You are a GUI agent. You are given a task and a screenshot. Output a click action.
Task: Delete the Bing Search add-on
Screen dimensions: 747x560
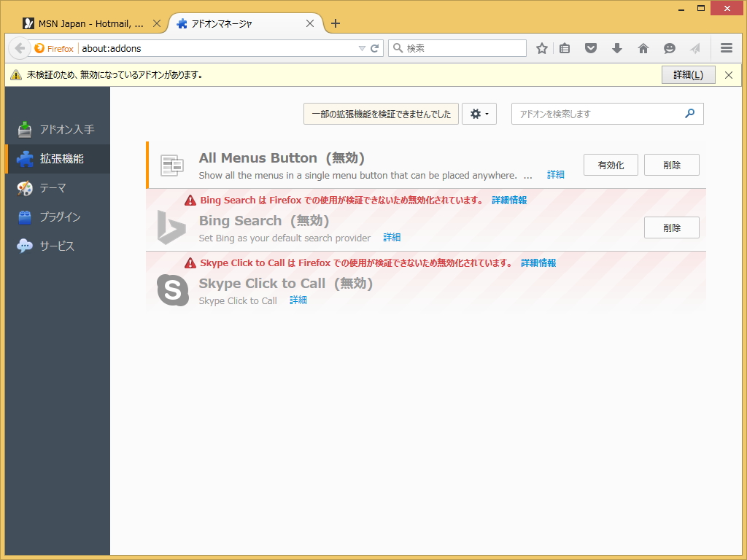(671, 227)
